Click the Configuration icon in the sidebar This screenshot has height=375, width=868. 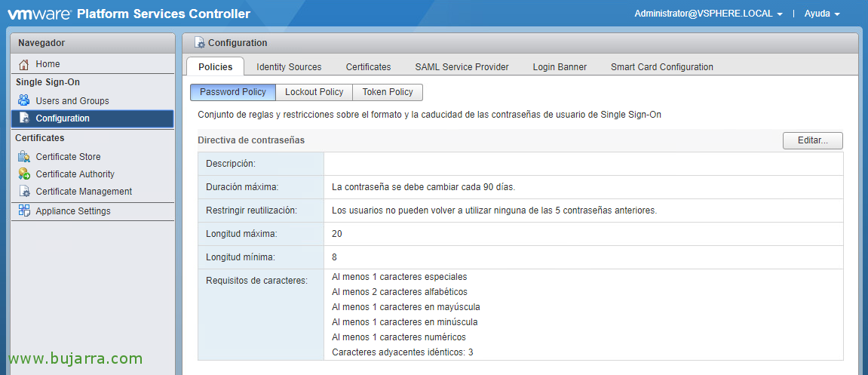pos(24,118)
